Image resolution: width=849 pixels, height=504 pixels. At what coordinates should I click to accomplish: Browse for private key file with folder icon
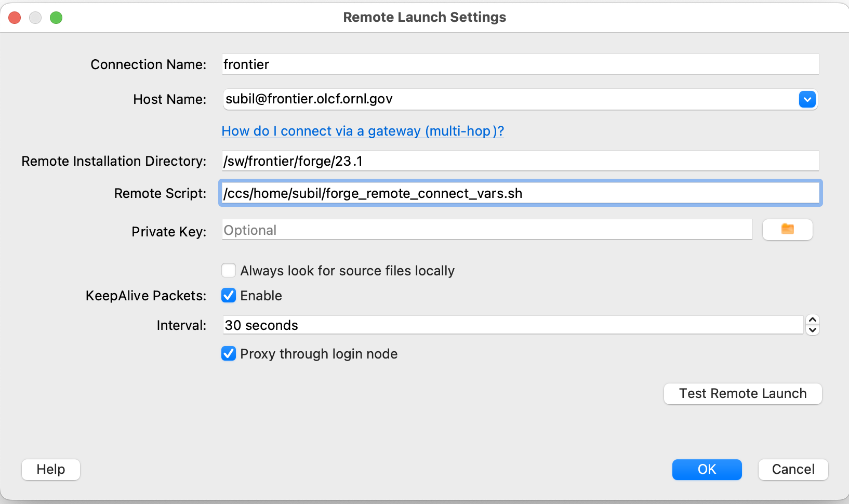point(787,229)
